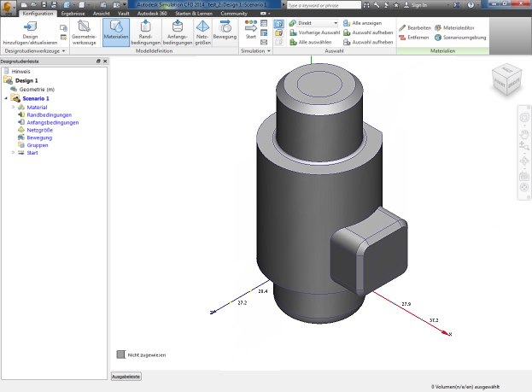Switch to the Ergebnisse tab
Viewport: 532px width, 392px height.
(73, 14)
